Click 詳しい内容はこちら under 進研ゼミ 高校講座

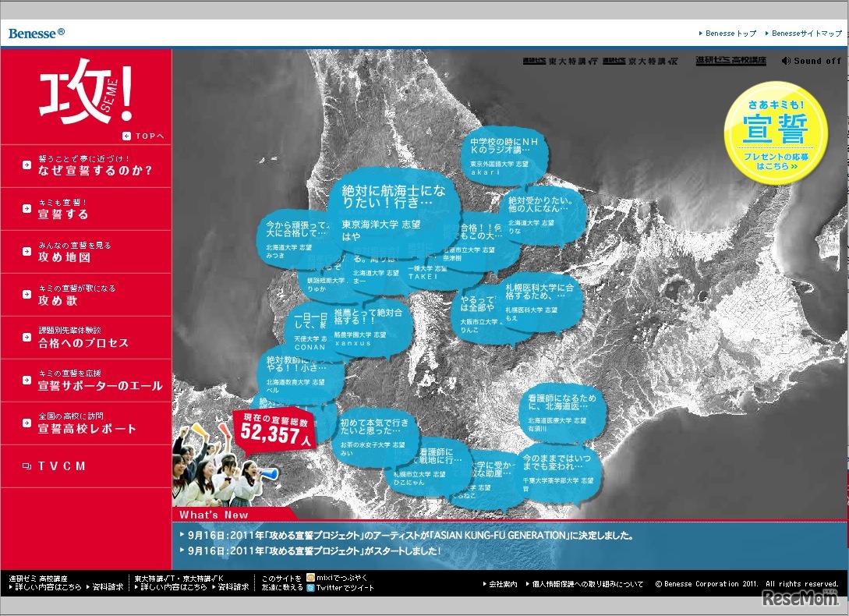point(45,586)
